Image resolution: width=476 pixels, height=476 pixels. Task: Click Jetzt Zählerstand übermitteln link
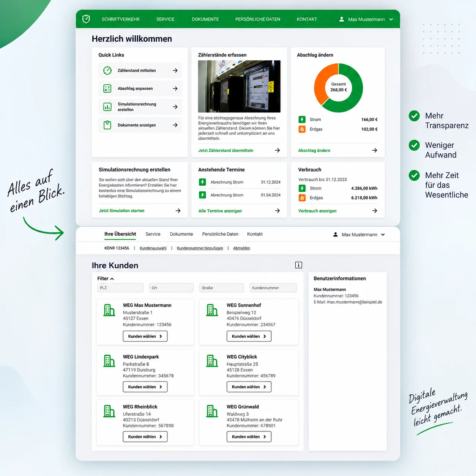[225, 151]
